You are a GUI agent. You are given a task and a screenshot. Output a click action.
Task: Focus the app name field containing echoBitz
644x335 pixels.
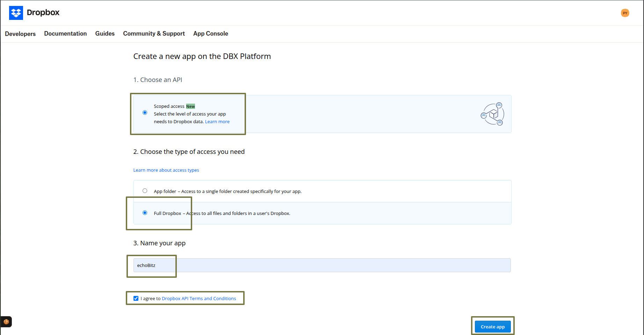click(x=322, y=265)
